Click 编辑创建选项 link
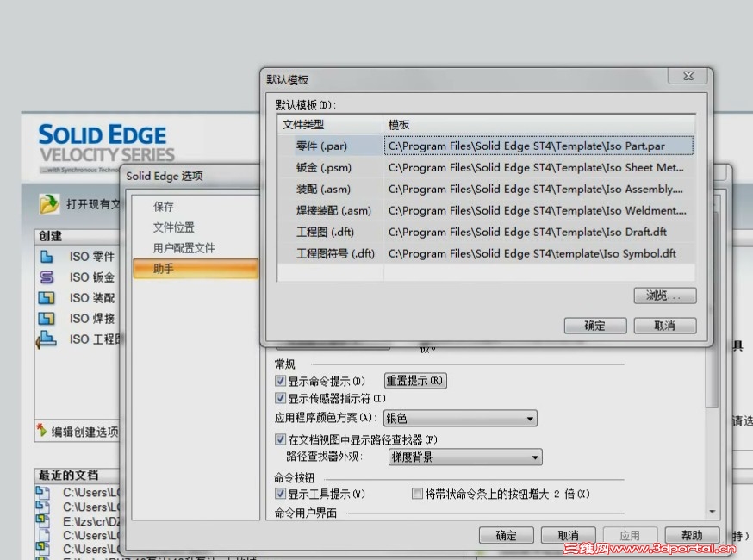The height and width of the screenshot is (560, 753). (84, 432)
